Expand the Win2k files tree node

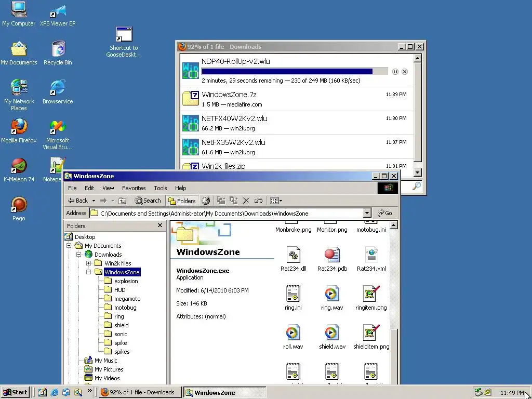(88, 263)
